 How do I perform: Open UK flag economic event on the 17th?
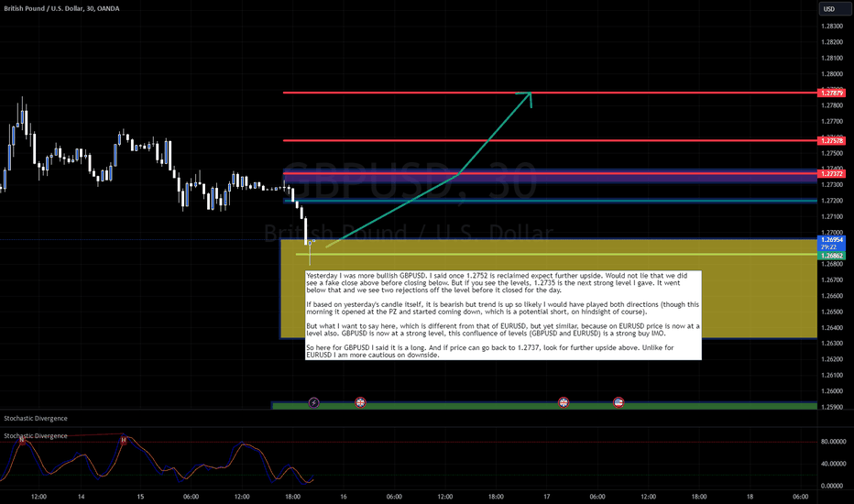(564, 402)
